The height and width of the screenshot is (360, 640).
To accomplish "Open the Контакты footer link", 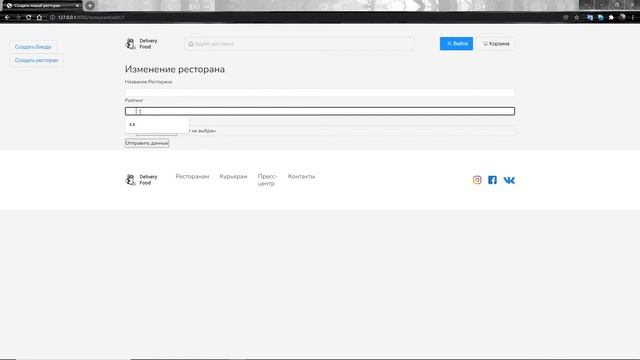I will (x=301, y=176).
